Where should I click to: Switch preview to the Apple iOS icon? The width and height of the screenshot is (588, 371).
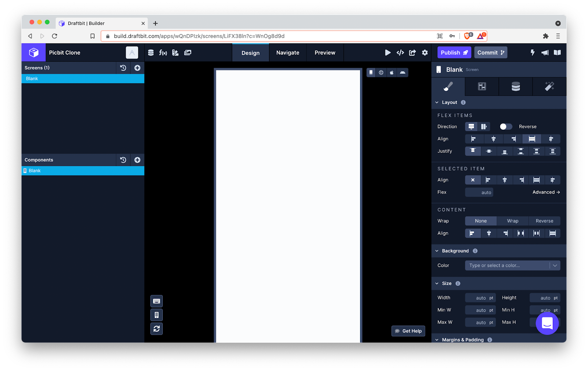(392, 72)
